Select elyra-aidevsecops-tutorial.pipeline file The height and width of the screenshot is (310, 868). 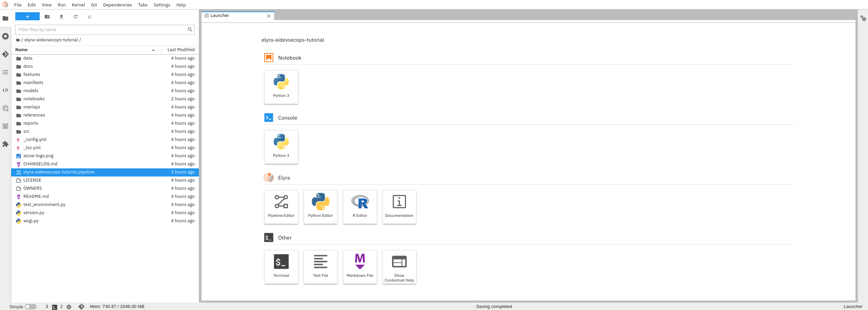click(x=105, y=172)
